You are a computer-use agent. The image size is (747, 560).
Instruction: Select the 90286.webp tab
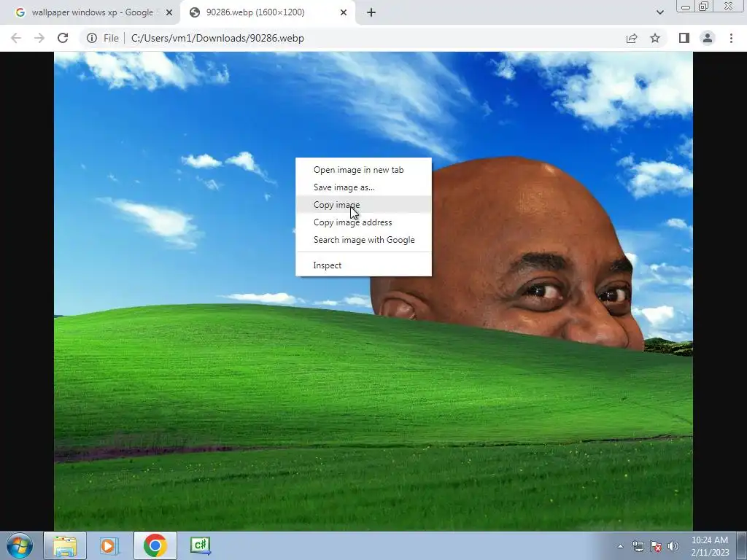point(267,12)
